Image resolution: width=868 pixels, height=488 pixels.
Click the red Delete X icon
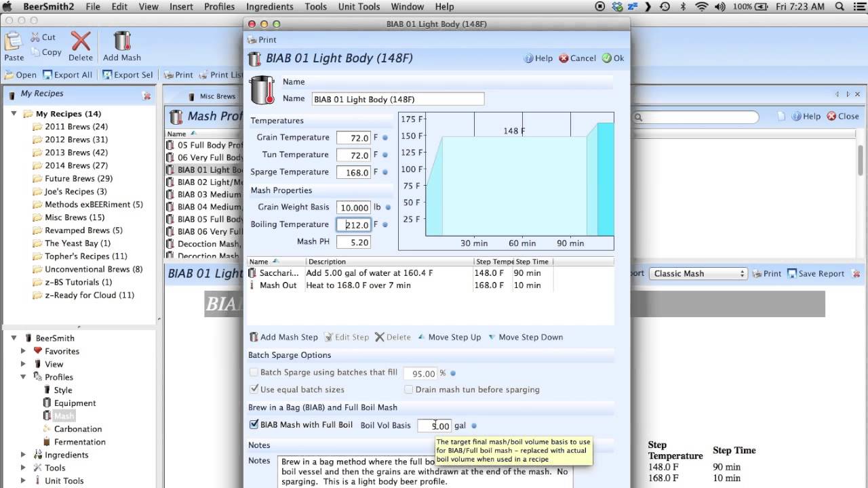[x=81, y=41]
